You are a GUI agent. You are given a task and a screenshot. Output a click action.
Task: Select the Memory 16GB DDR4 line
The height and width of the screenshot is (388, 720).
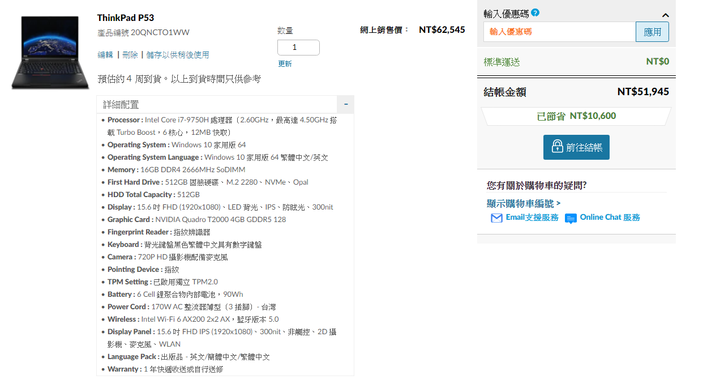pos(176,170)
